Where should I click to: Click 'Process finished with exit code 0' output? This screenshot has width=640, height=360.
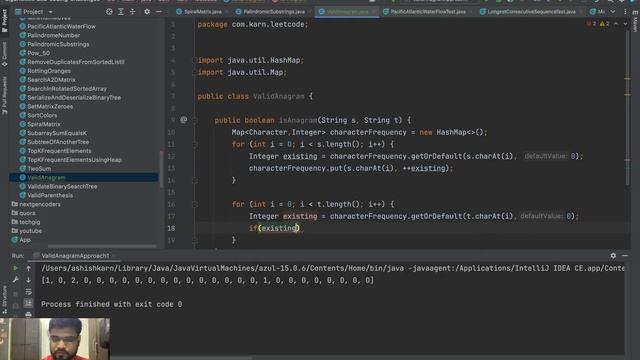[111, 304]
